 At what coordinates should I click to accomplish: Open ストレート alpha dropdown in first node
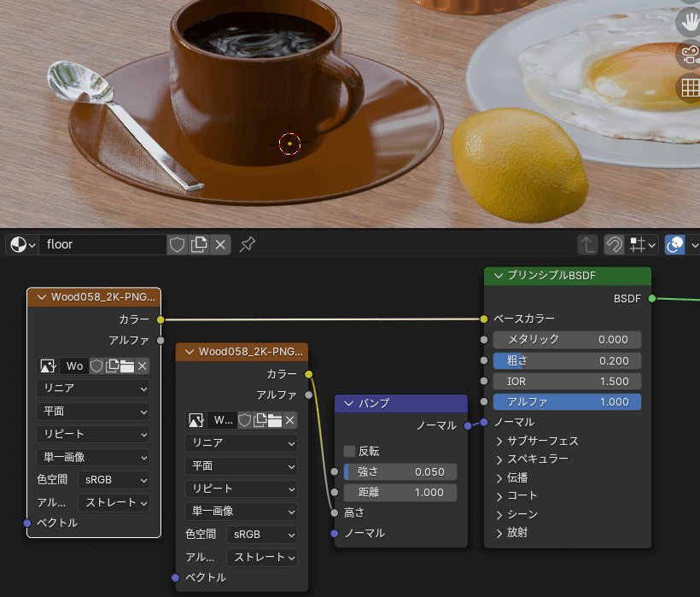click(x=114, y=503)
